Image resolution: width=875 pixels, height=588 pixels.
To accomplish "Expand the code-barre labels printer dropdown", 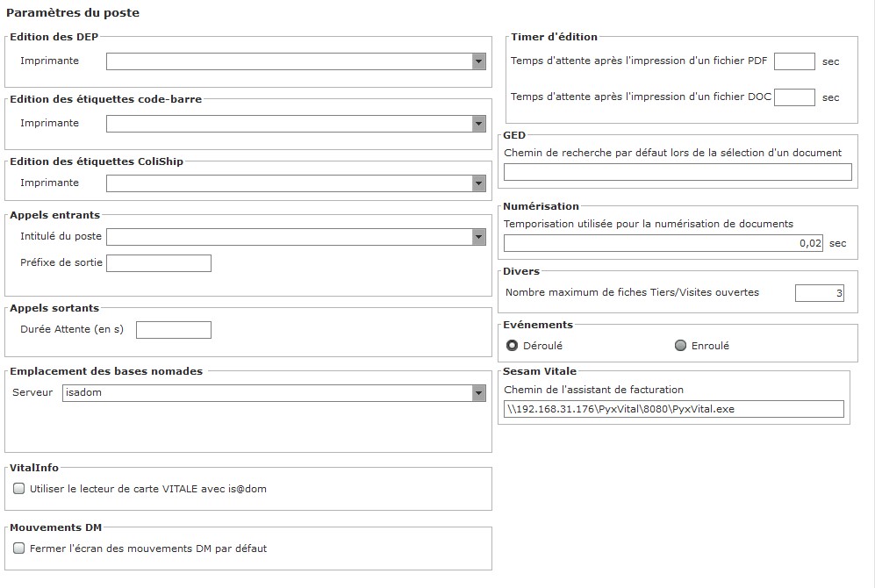I will coord(478,124).
